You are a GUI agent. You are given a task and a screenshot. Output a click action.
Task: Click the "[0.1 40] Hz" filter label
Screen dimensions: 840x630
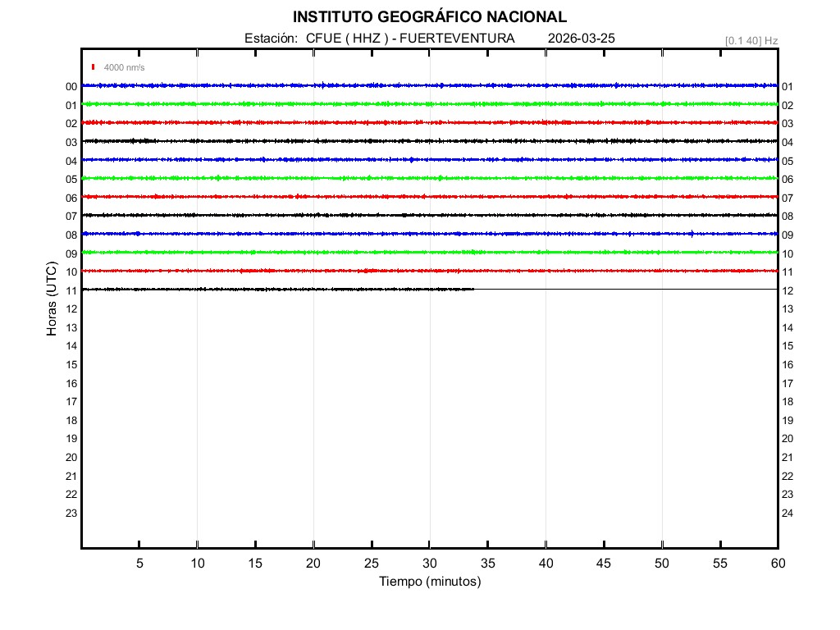click(751, 40)
